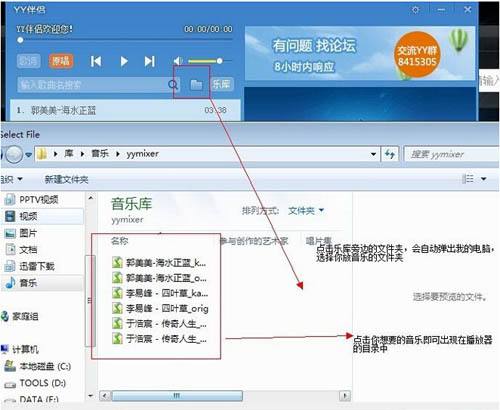Image resolution: width=500 pixels, height=410 pixels.
Task: Click the playback progress bar handle
Action: click(x=20, y=40)
